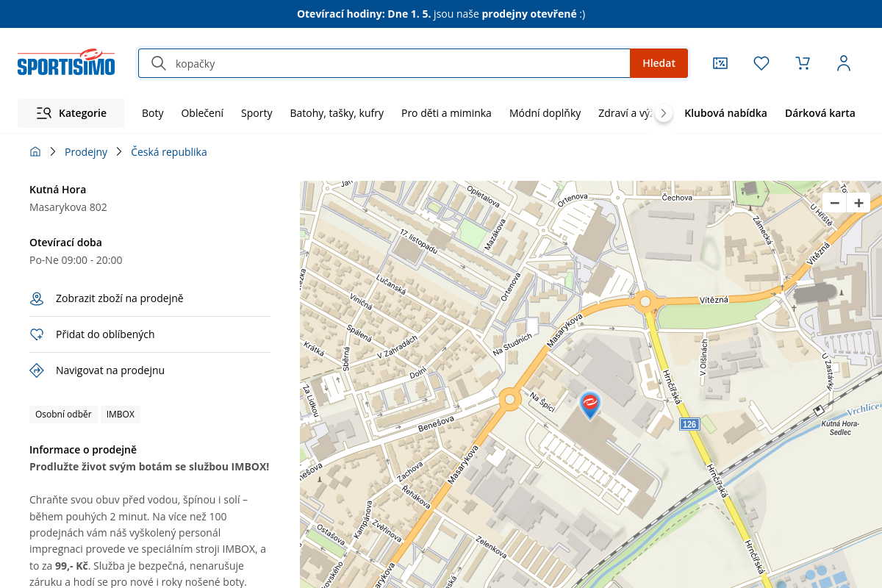Select the IMBOX service tag
Viewport: 882px width, 588px height.
(121, 415)
